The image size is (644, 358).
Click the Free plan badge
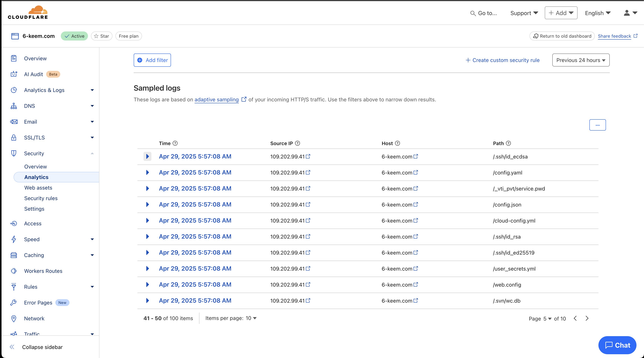pyautogui.click(x=128, y=36)
